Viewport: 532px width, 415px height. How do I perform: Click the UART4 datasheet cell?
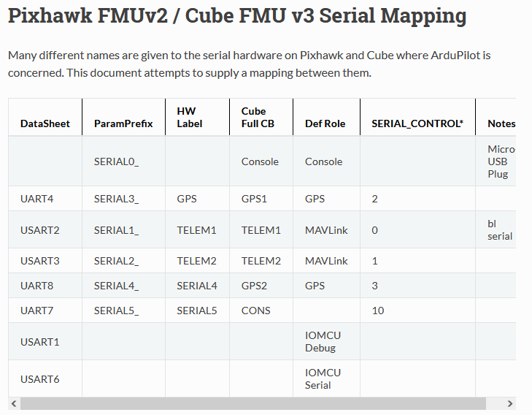click(45, 199)
